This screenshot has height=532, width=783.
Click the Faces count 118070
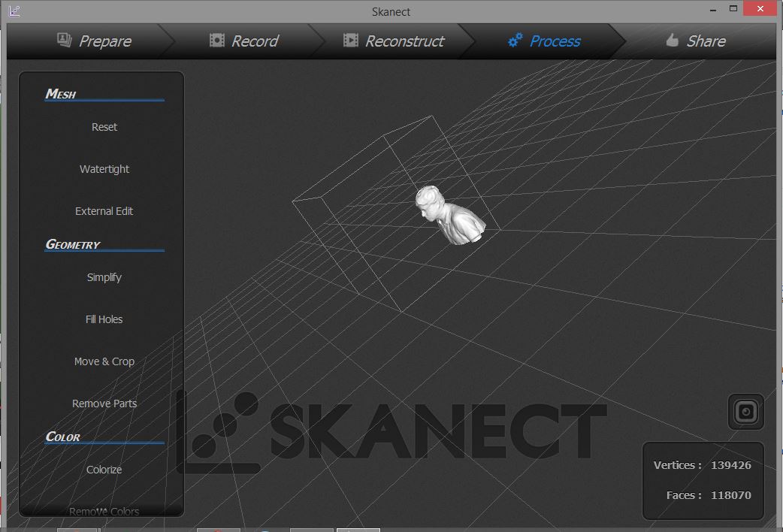(730, 495)
